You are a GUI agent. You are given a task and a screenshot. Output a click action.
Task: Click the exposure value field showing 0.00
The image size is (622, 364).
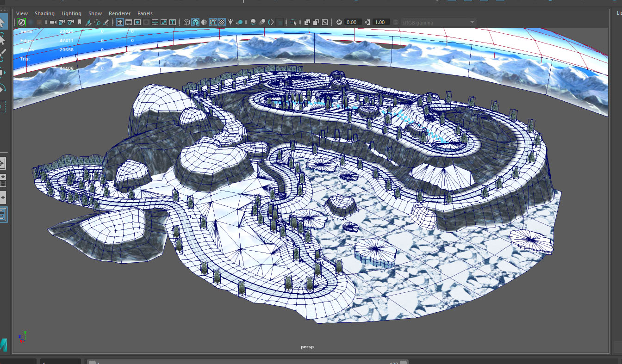click(x=352, y=22)
